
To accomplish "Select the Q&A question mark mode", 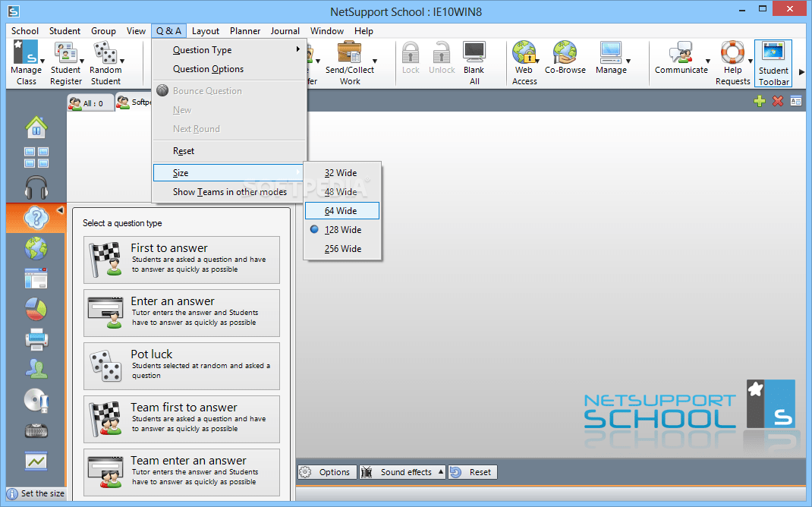I will [36, 218].
